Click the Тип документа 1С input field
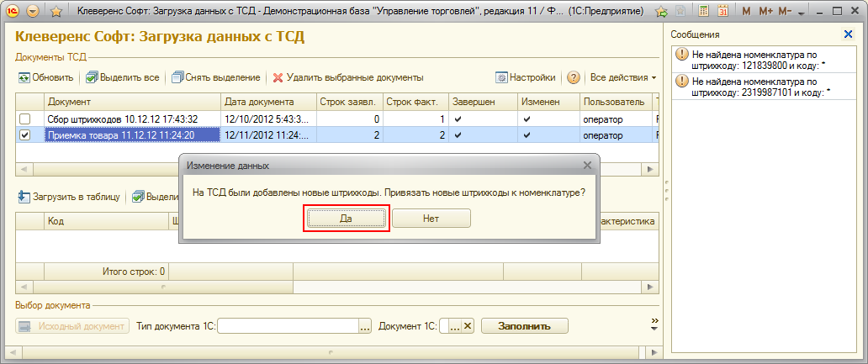 click(288, 326)
